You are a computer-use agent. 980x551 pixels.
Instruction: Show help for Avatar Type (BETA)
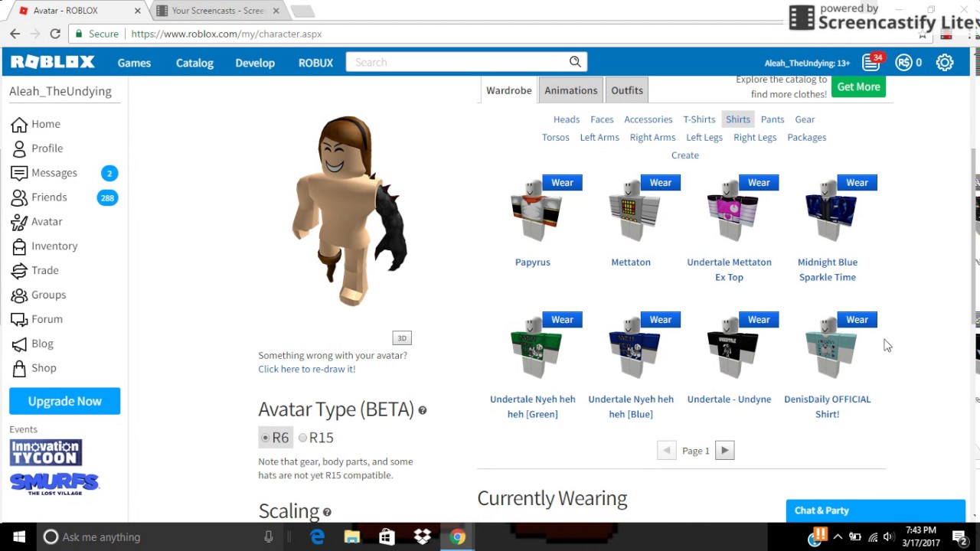(x=422, y=410)
